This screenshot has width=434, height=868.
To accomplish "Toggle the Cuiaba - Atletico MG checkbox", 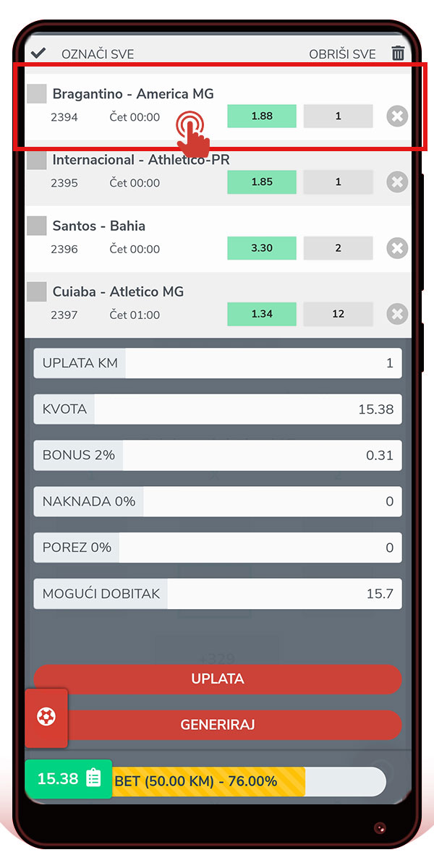I will (x=37, y=292).
